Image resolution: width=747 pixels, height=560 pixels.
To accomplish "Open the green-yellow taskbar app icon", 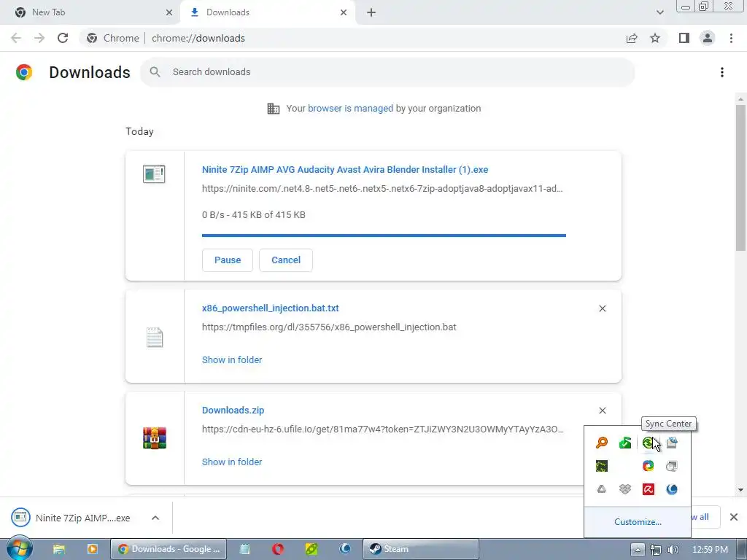I will 311,549.
